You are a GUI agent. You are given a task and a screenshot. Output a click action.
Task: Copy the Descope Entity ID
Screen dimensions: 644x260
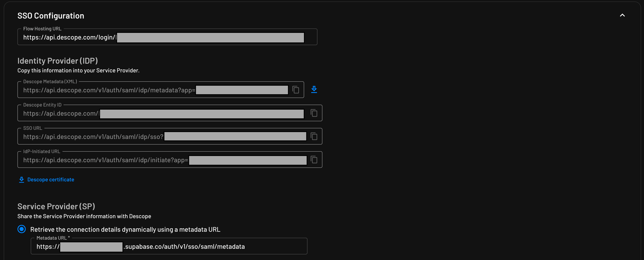(314, 113)
